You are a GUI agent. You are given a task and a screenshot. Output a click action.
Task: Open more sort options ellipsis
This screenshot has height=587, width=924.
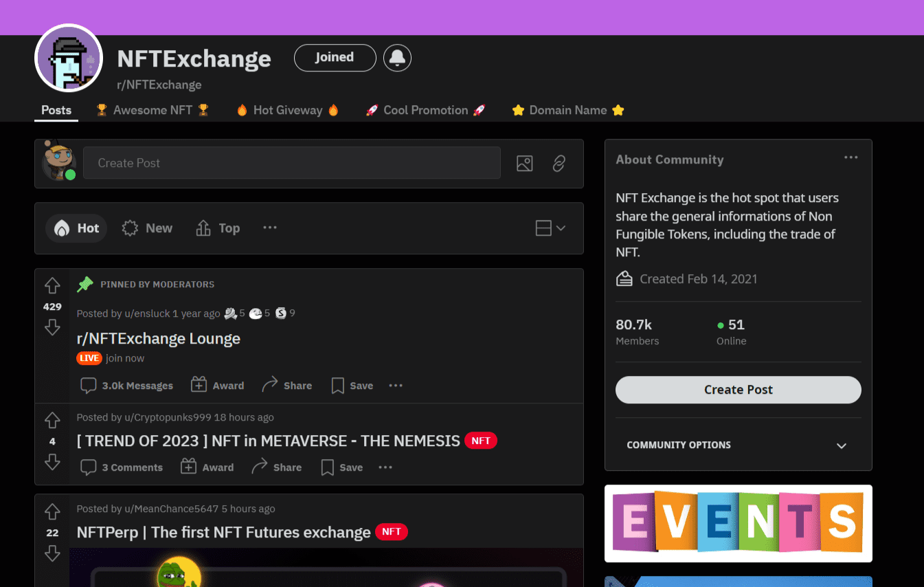tap(270, 228)
